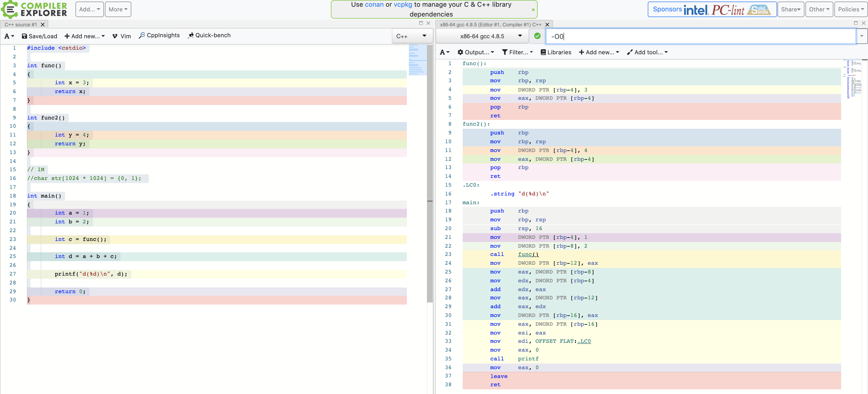
Task: Click source line 16 commented char str line
Action: click(x=84, y=178)
